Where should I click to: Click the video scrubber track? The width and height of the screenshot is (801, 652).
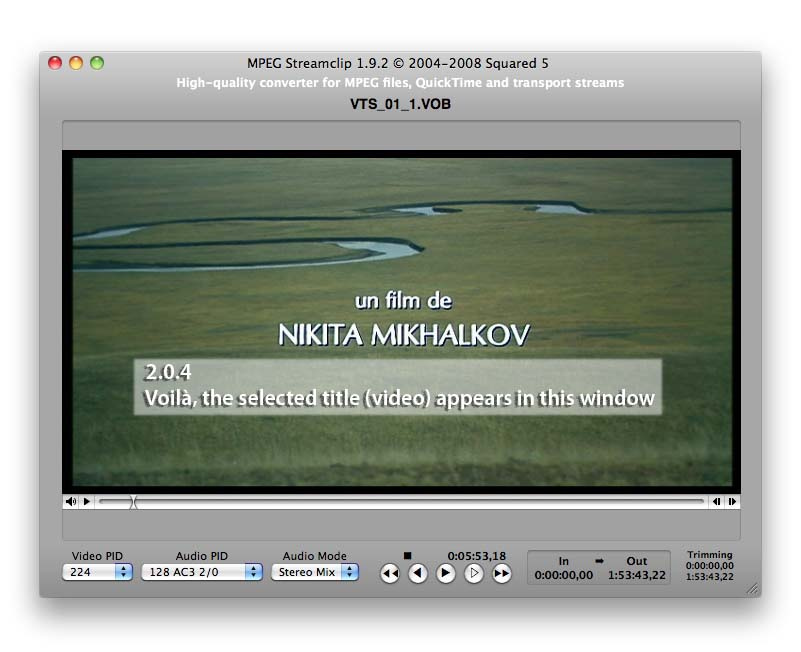pyautogui.click(x=402, y=502)
